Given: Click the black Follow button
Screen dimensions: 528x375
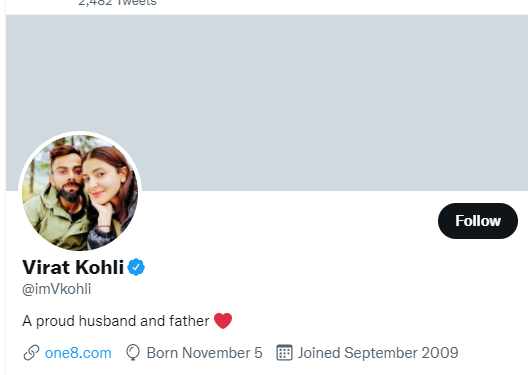Looking at the screenshot, I should click(x=477, y=221).
